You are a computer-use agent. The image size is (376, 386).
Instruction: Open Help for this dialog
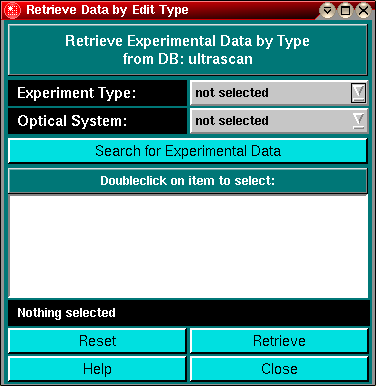(x=97, y=369)
